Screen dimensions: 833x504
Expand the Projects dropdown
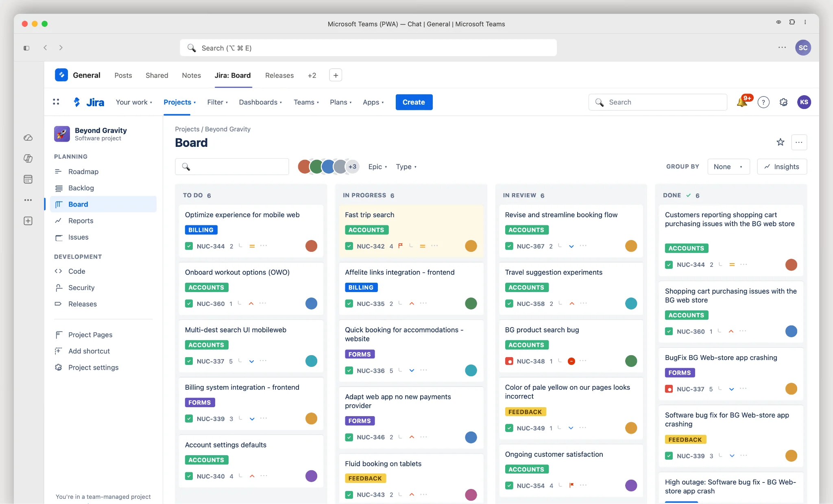click(180, 102)
